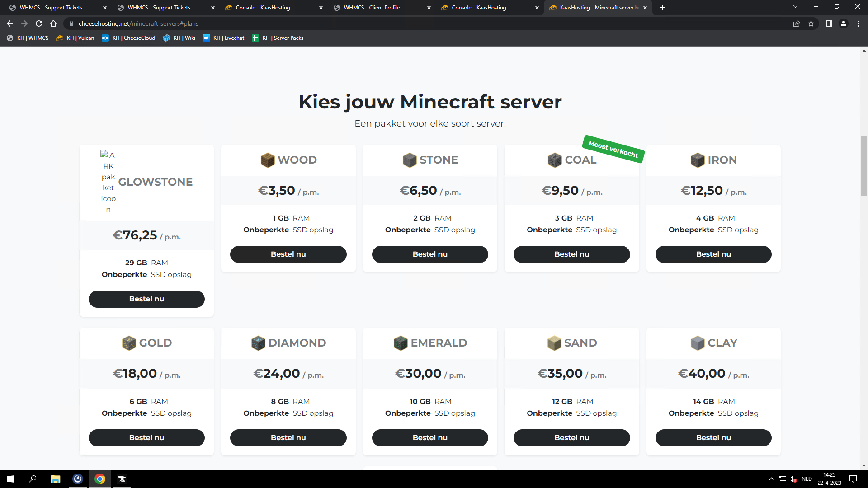Switch to the WHMCS - Client Profile tab
Viewport: 868px width, 488px height.
pos(372,8)
